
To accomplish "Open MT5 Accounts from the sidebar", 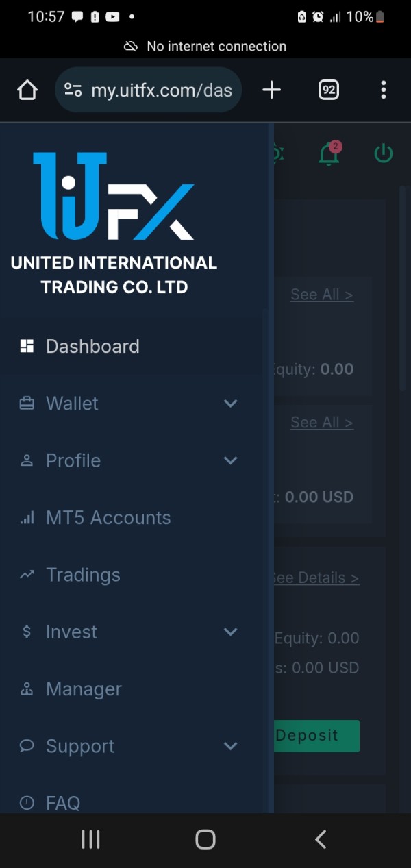I will coord(108,518).
